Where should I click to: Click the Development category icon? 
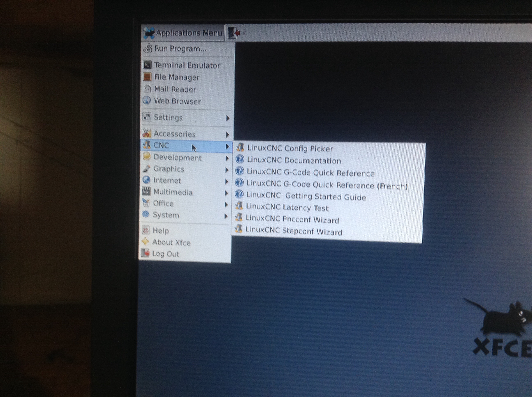147,156
